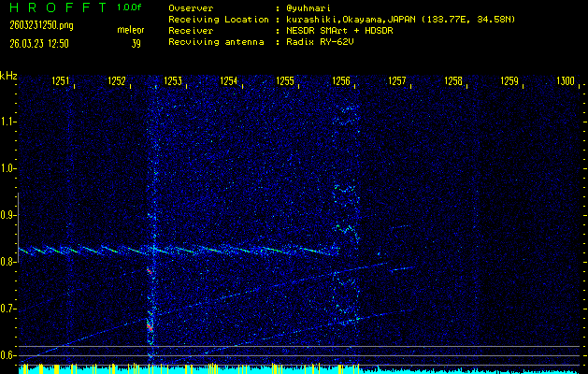Click the 1256 time marker
The height and width of the screenshot is (374, 588).
click(341, 80)
